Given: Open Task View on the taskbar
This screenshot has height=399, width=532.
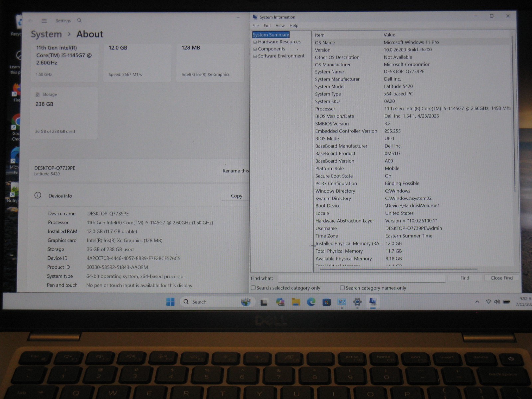Looking at the screenshot, I should (264, 302).
